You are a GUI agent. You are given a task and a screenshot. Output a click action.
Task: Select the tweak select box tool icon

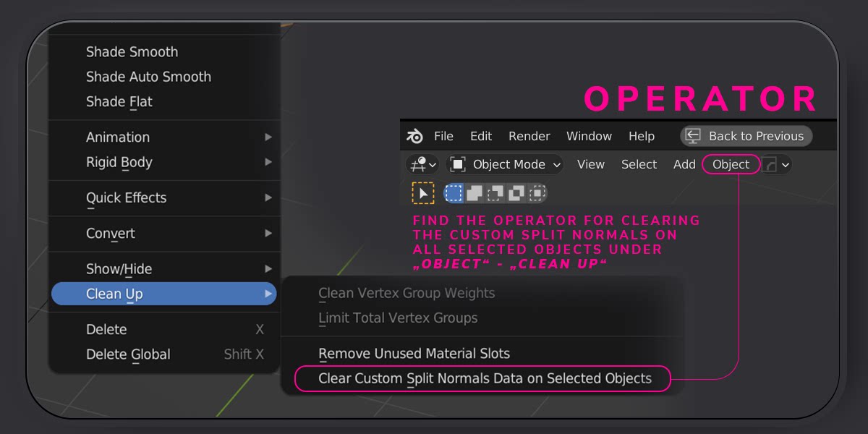[423, 193]
